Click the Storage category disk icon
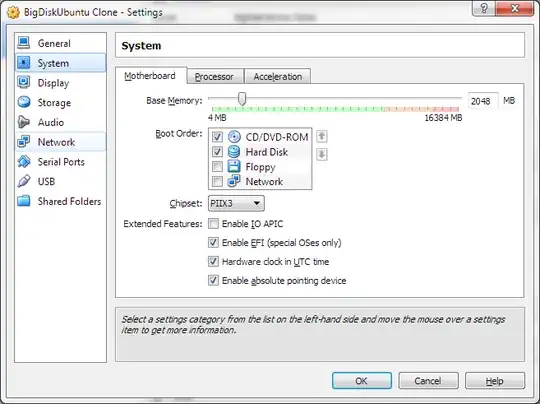The image size is (540, 404). click(x=23, y=102)
